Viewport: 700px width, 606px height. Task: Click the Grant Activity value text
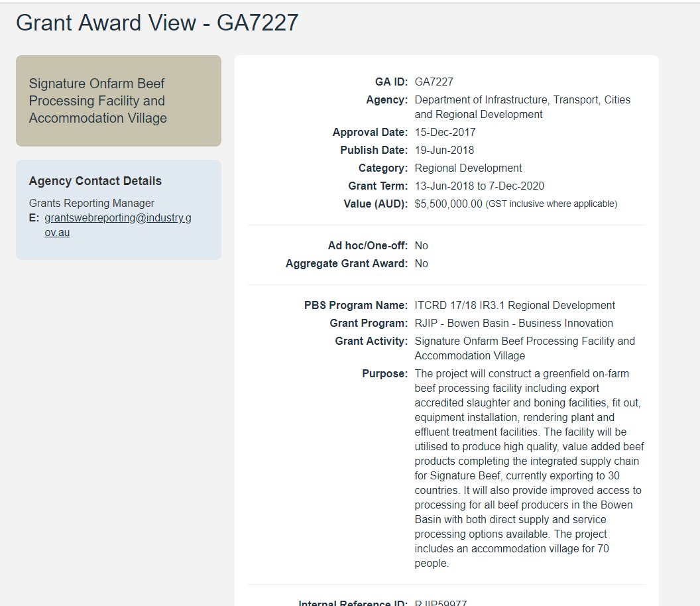pos(524,348)
